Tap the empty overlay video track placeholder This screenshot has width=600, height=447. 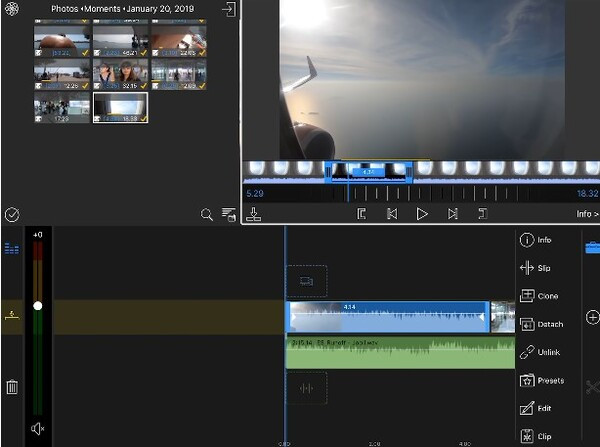[x=307, y=281]
